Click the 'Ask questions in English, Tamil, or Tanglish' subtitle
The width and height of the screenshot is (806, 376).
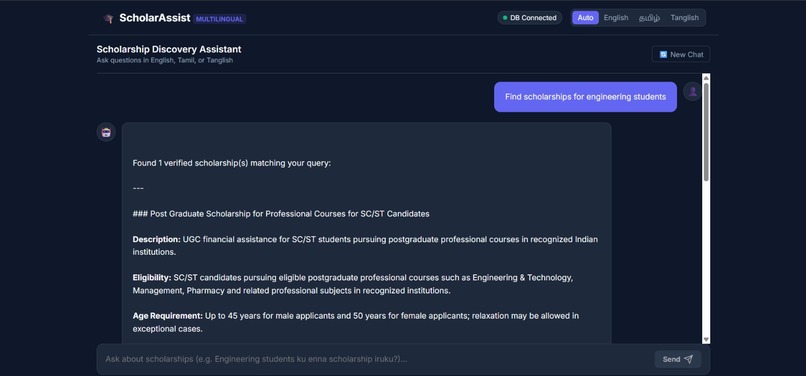coord(164,60)
